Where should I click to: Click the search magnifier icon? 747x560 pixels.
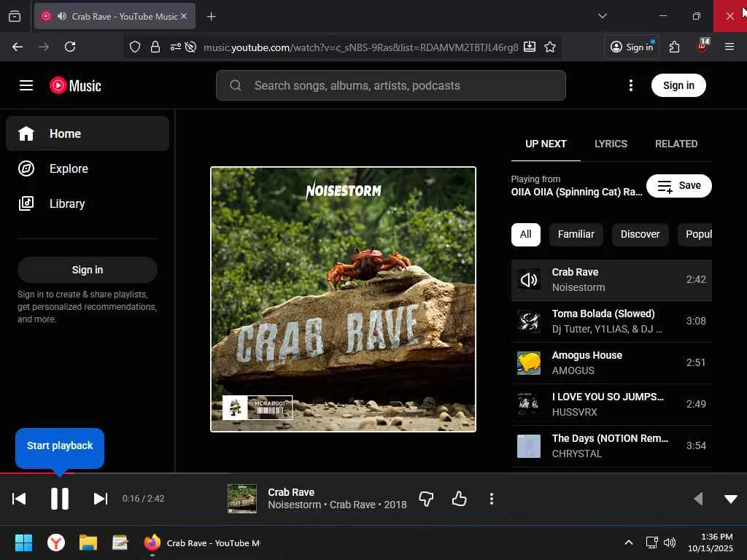pos(236,86)
